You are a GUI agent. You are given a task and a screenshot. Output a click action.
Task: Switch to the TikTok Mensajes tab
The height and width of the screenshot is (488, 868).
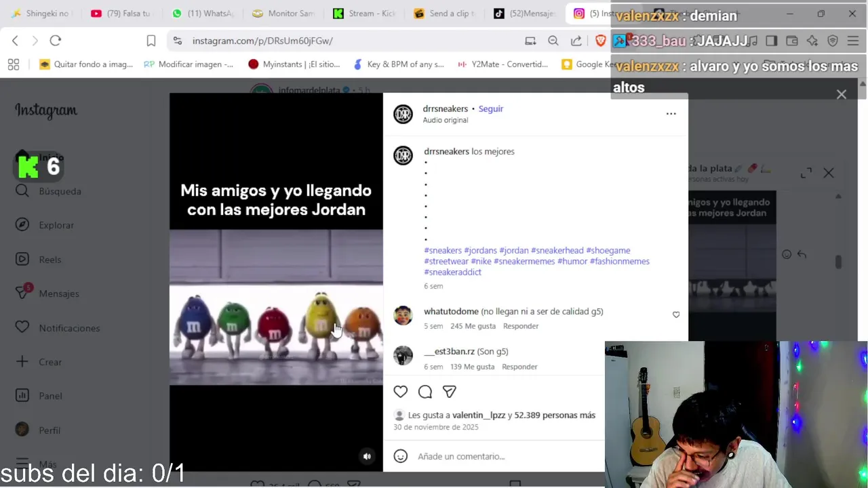click(x=526, y=14)
